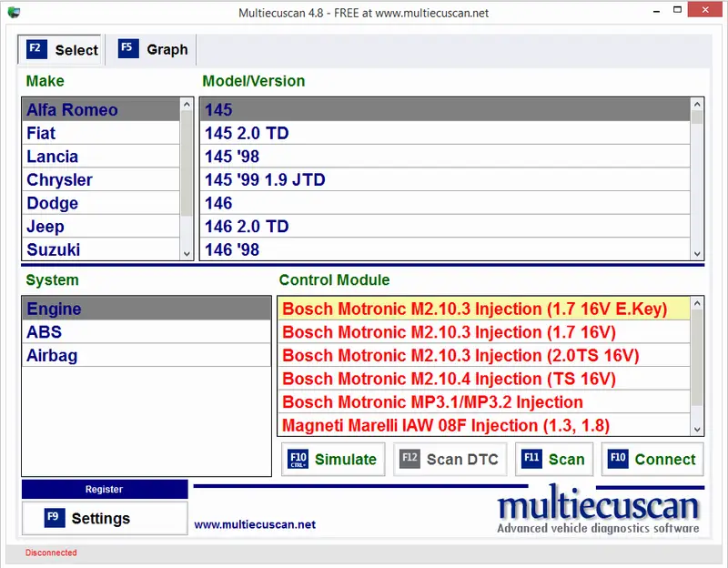Select Alfa Romeo in Make list
This screenshot has width=728, height=568.
[101, 109]
